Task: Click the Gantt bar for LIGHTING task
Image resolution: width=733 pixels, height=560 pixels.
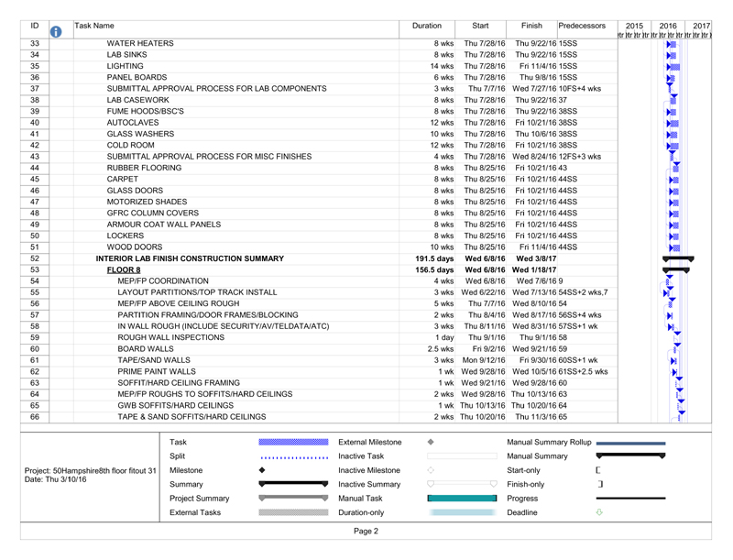Action: coord(675,66)
